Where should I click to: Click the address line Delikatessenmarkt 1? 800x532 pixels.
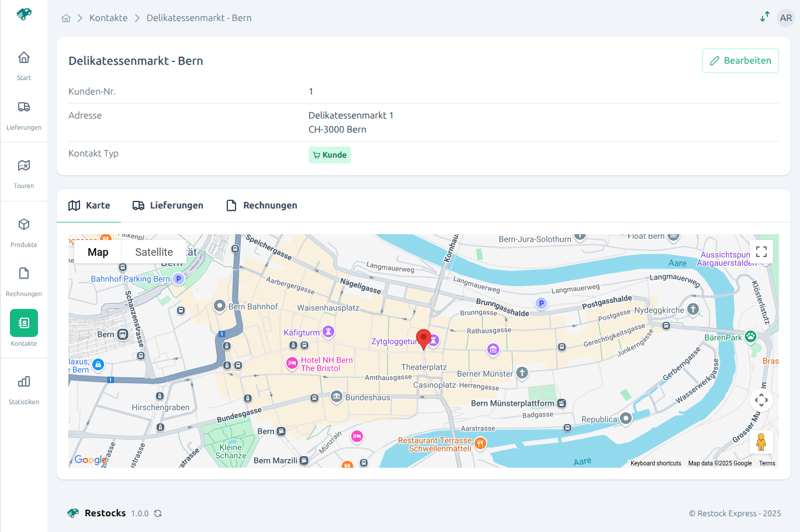point(351,116)
